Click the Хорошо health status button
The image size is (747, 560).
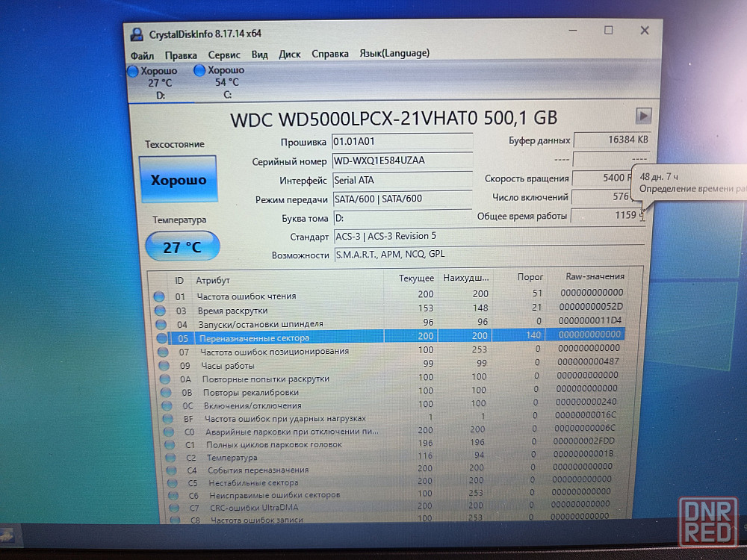tap(179, 180)
